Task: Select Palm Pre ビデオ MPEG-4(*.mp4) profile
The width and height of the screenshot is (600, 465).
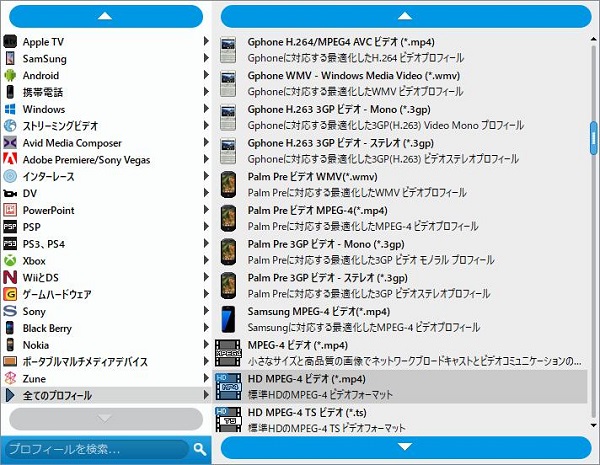Action: point(400,218)
